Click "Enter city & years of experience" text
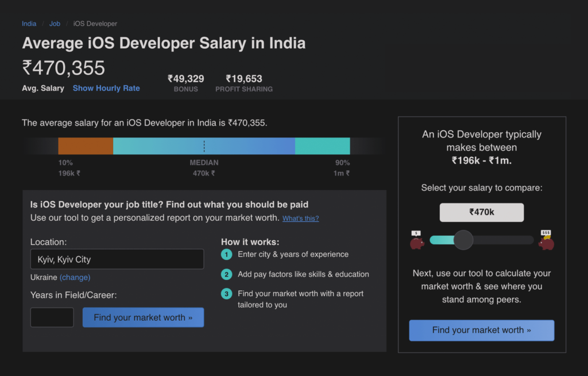 tap(293, 254)
